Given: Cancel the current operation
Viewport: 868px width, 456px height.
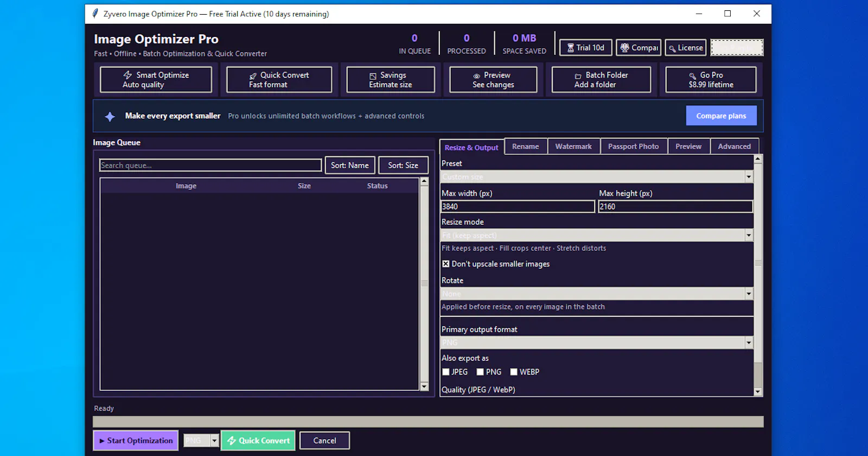Looking at the screenshot, I should coord(324,441).
